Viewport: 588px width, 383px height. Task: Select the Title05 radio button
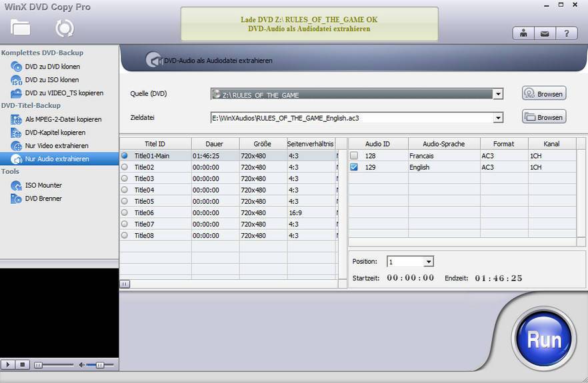[125, 201]
